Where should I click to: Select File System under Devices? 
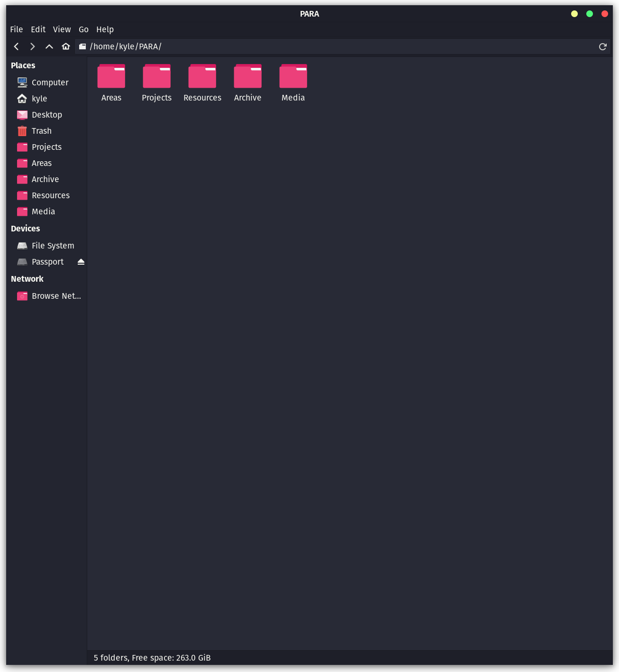[x=53, y=246]
